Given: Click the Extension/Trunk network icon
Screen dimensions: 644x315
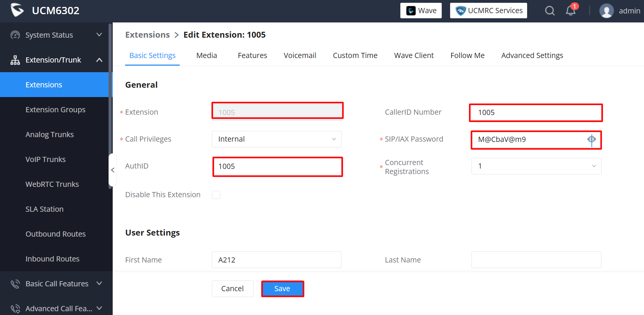Looking at the screenshot, I should pyautogui.click(x=15, y=60).
